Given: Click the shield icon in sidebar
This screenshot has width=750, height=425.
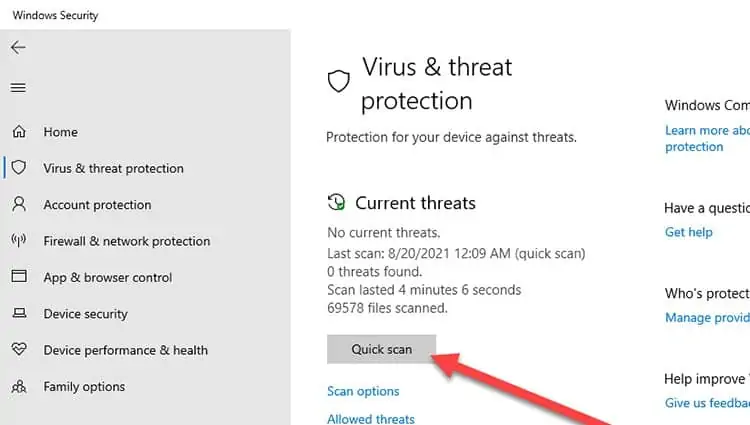Looking at the screenshot, I should tap(18, 168).
